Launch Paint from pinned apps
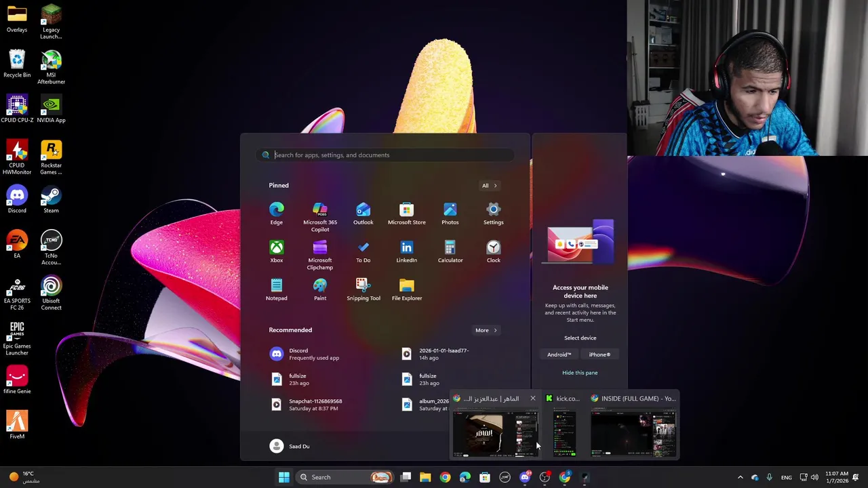 320,289
